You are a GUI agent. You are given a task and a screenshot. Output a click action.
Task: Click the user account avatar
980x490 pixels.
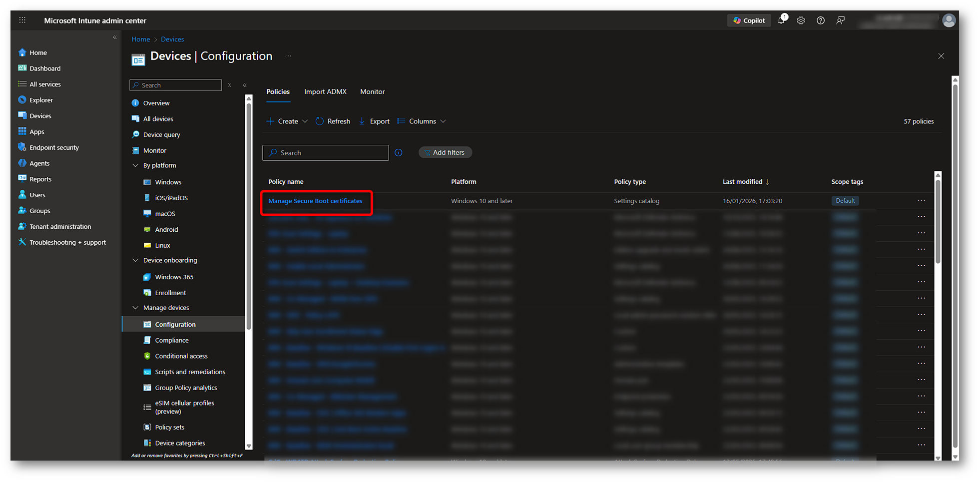coord(949,20)
